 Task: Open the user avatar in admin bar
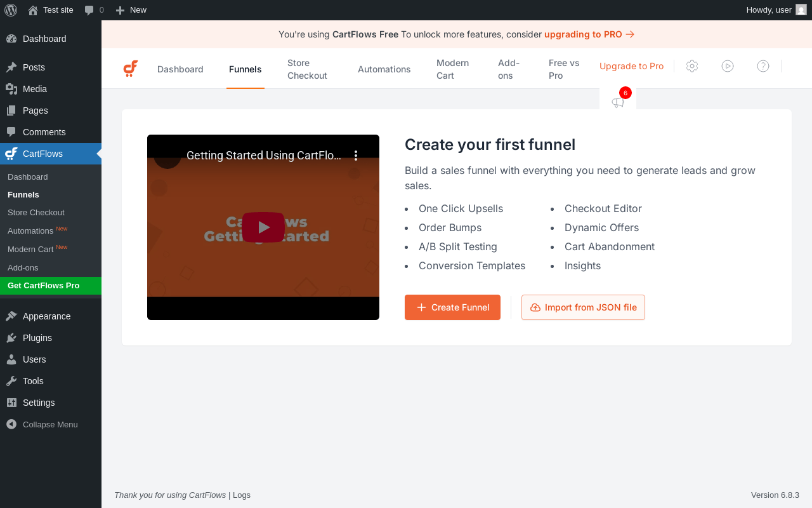(x=801, y=10)
